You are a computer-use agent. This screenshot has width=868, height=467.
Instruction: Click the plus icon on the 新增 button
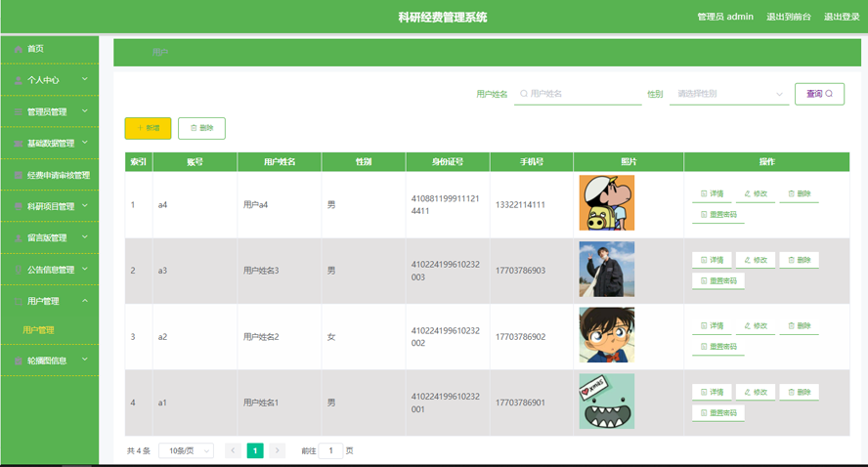[x=139, y=128]
